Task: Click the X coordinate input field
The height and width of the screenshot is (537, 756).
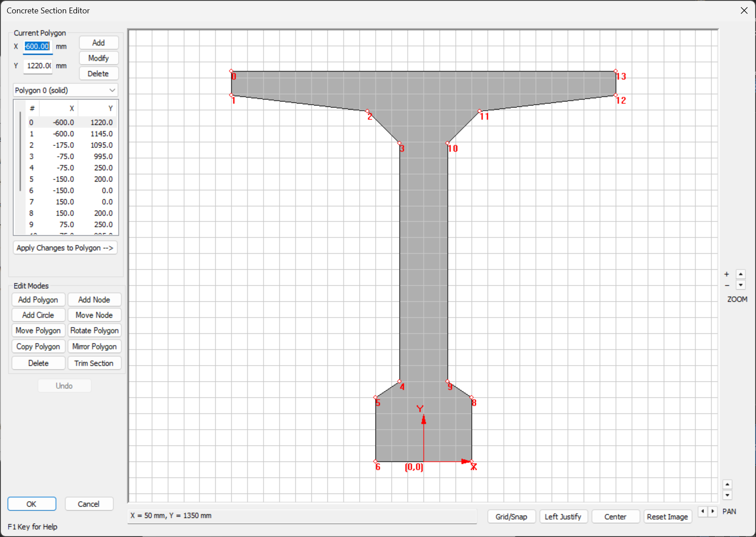Action: [37, 46]
